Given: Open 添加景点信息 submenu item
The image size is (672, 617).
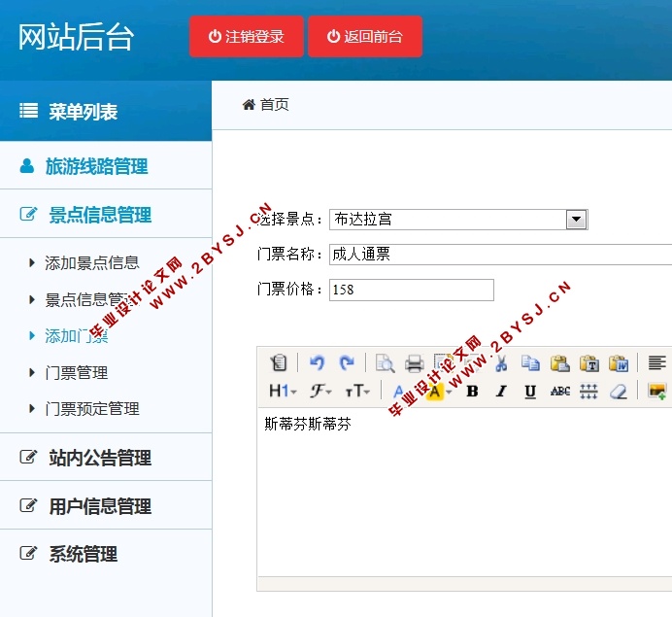Looking at the screenshot, I should (91, 263).
